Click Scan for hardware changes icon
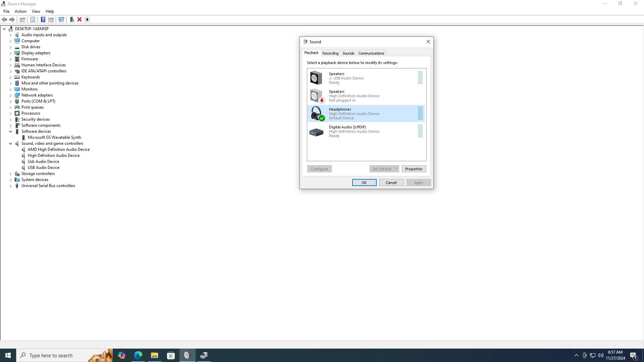The width and height of the screenshot is (644, 362). [x=61, y=19]
